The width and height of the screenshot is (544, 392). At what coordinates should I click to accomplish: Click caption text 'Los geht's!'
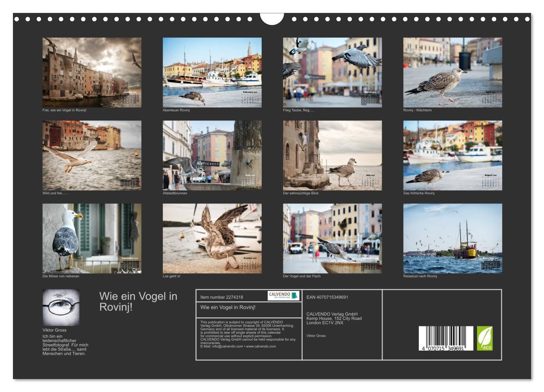pos(171,276)
